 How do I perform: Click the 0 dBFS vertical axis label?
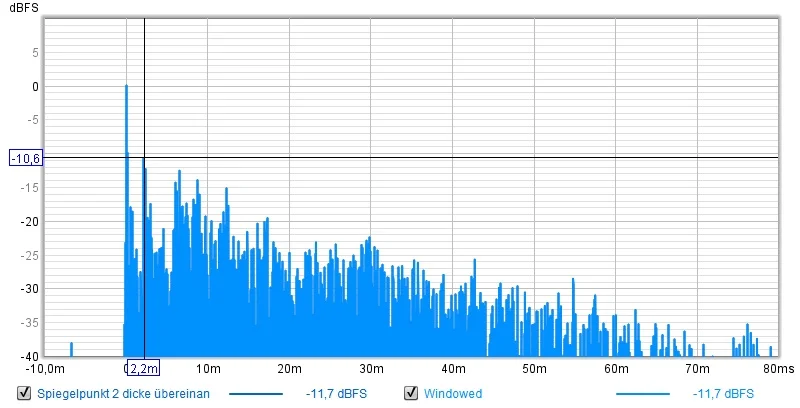tap(35, 87)
